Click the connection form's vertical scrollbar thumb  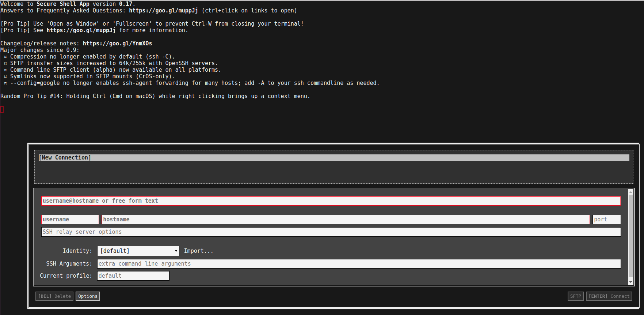click(x=630, y=236)
